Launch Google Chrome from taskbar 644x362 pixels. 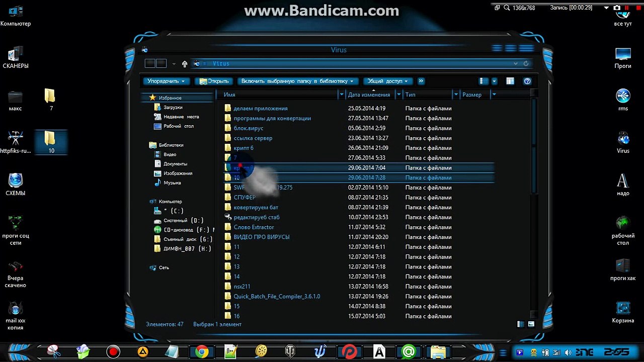click(x=202, y=352)
